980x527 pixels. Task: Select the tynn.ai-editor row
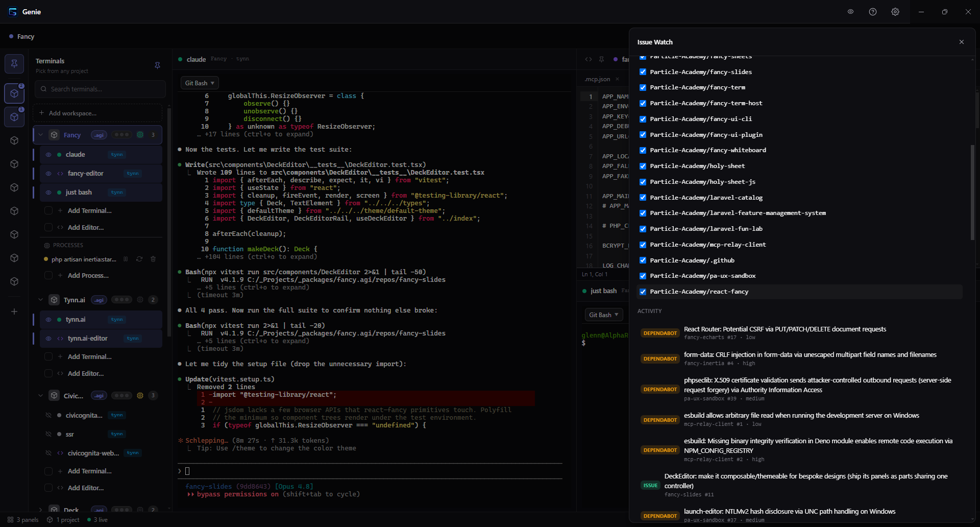[x=101, y=339]
